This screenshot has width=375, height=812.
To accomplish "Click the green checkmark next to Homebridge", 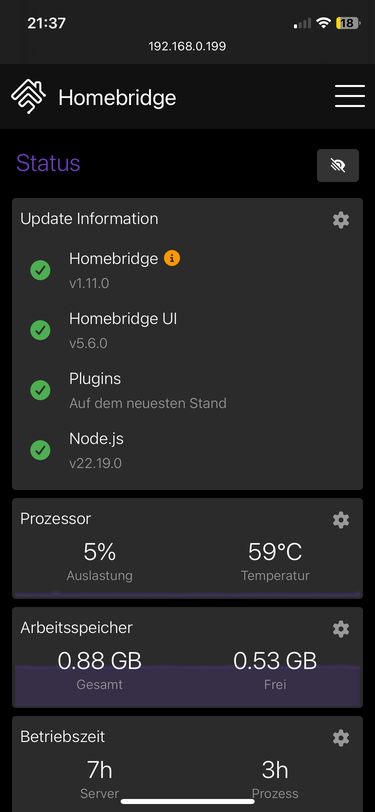I will (40, 270).
